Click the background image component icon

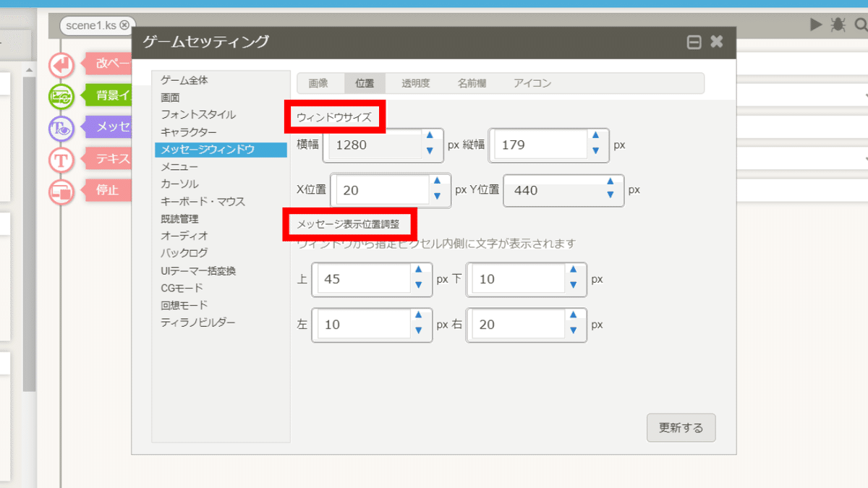click(62, 96)
